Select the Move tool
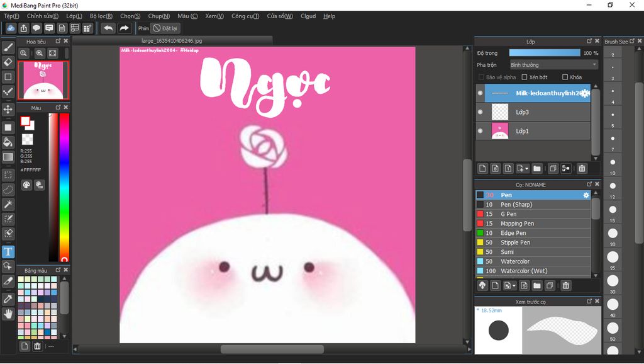Image resolution: width=644 pixels, height=364 pixels. point(8,110)
